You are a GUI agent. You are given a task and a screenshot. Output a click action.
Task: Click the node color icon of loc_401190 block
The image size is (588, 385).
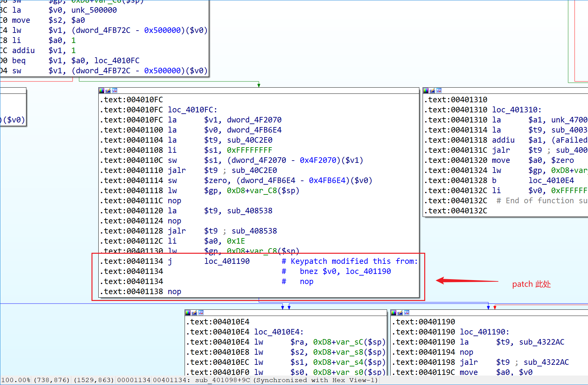click(394, 313)
